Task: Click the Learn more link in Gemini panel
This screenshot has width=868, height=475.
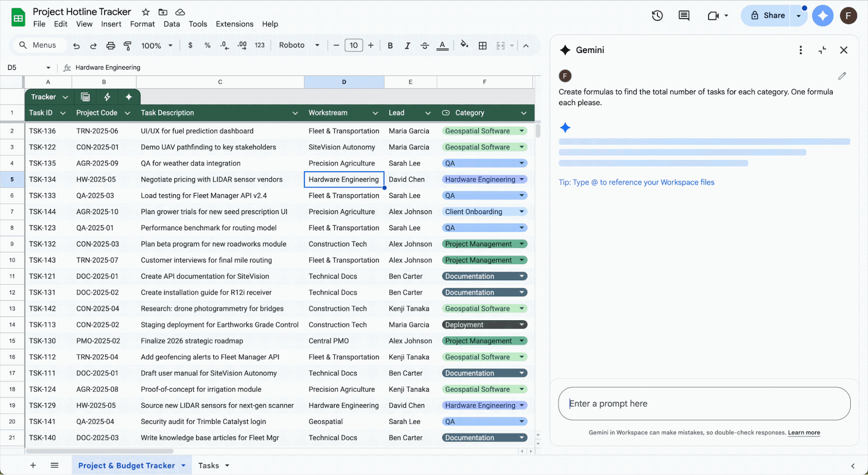Action: (x=804, y=432)
